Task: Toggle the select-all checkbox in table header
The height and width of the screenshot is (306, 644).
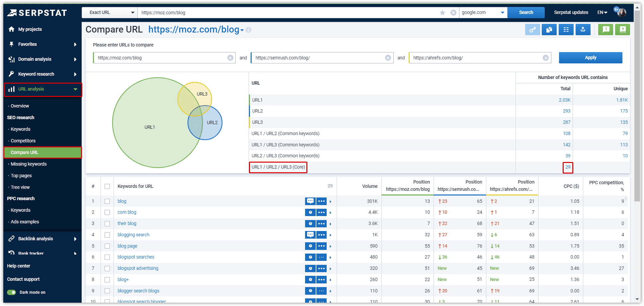Action: tap(107, 187)
